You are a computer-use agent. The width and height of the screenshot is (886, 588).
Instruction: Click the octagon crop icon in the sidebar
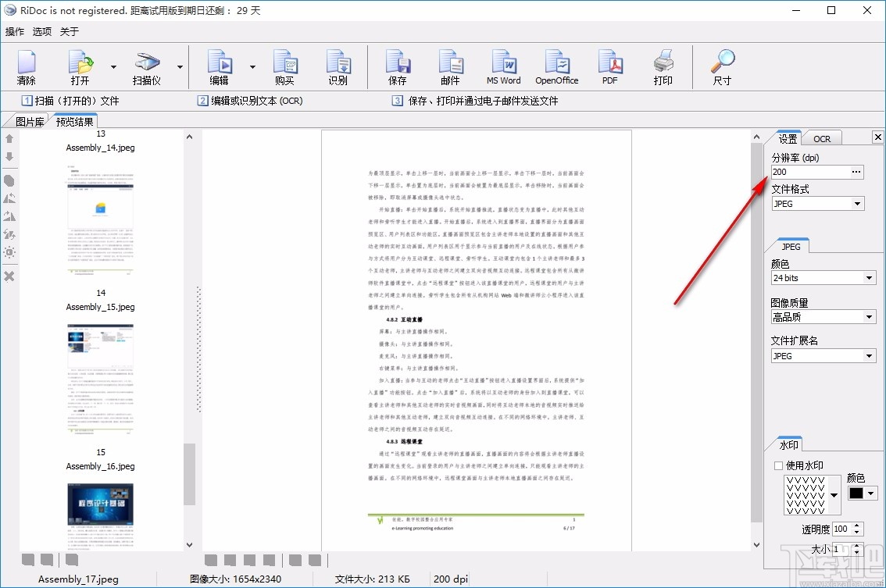tap(9, 180)
